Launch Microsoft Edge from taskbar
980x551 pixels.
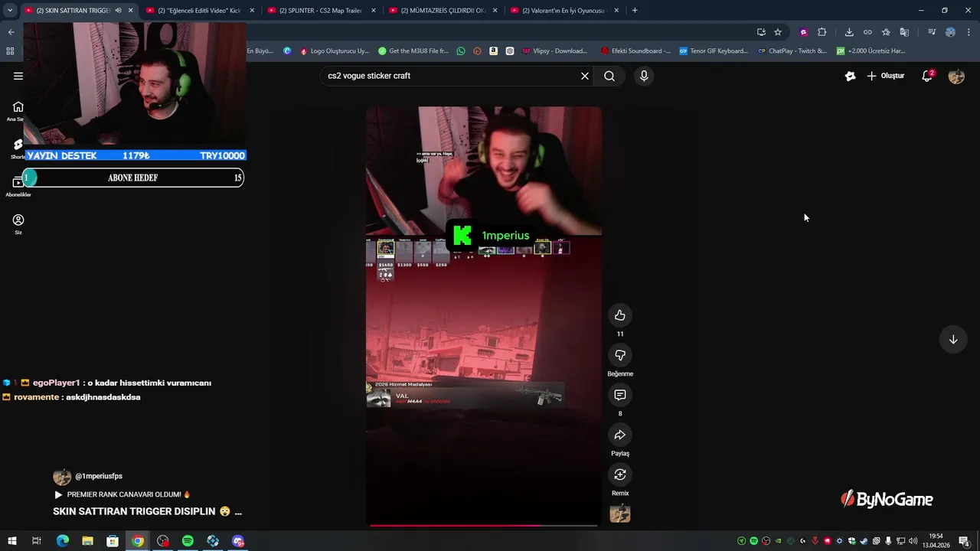(63, 541)
